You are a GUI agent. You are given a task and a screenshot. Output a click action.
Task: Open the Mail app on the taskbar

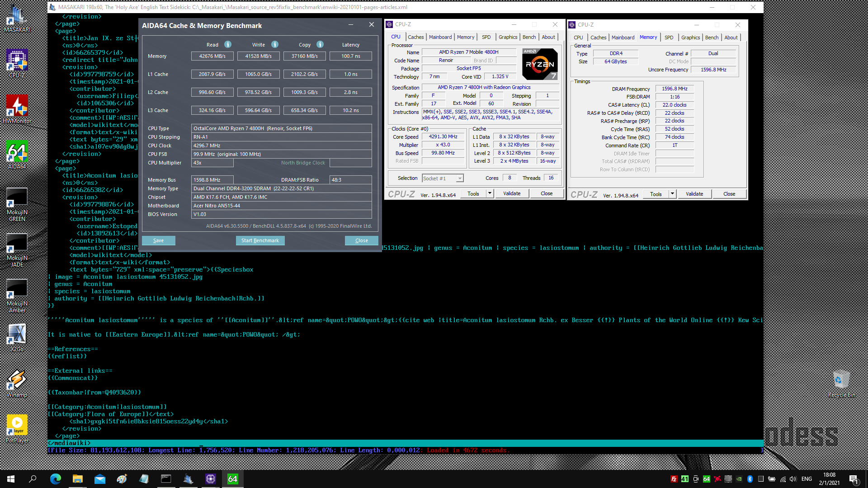(100, 479)
